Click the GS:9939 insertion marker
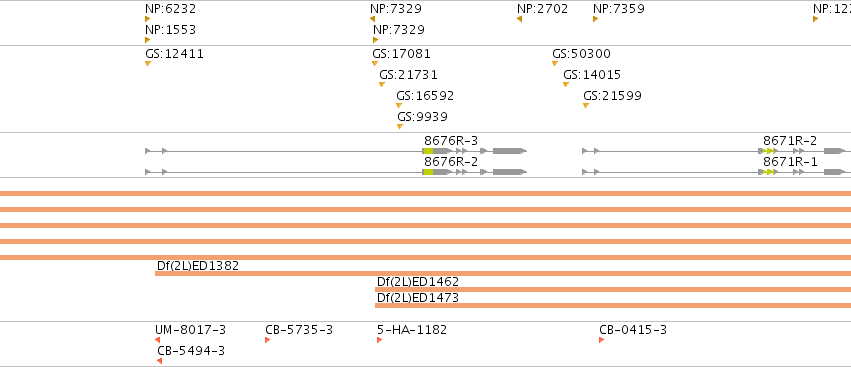This screenshot has width=851, height=367. coord(400,126)
